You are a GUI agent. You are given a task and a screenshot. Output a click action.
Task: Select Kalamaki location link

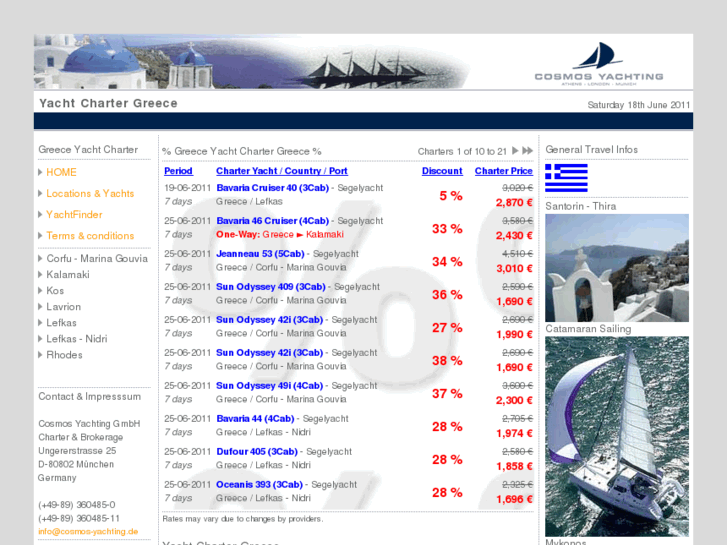[x=68, y=275]
